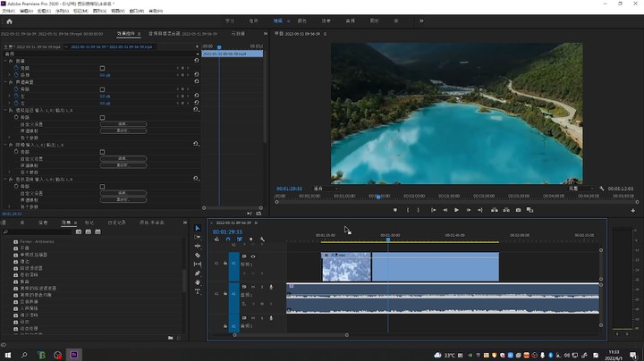Open the Metadata panel tab

238,34
